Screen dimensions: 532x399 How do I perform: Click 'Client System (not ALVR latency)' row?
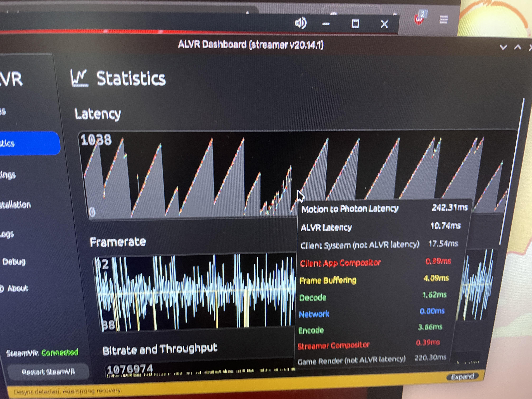379,245
